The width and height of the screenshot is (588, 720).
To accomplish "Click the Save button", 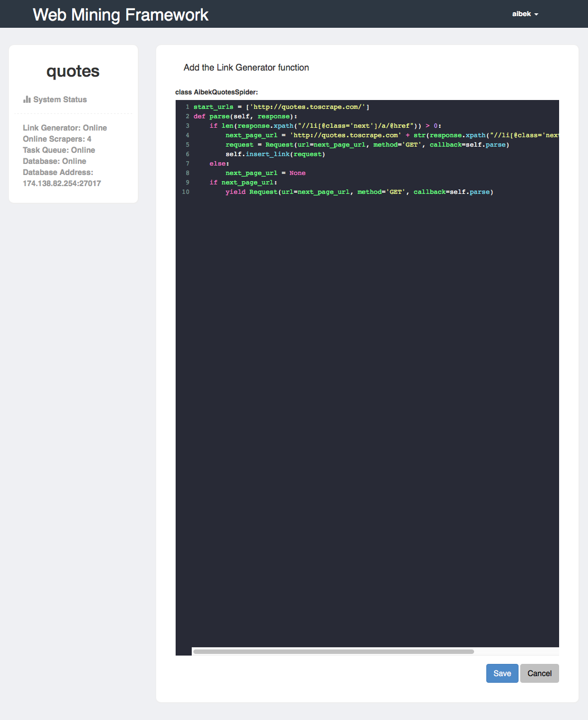I will tap(502, 673).
